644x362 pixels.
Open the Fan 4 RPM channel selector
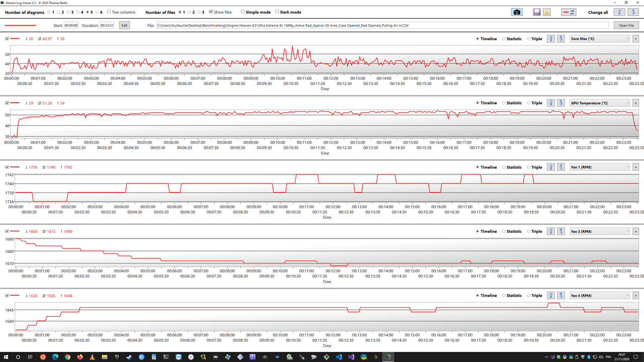point(627,295)
